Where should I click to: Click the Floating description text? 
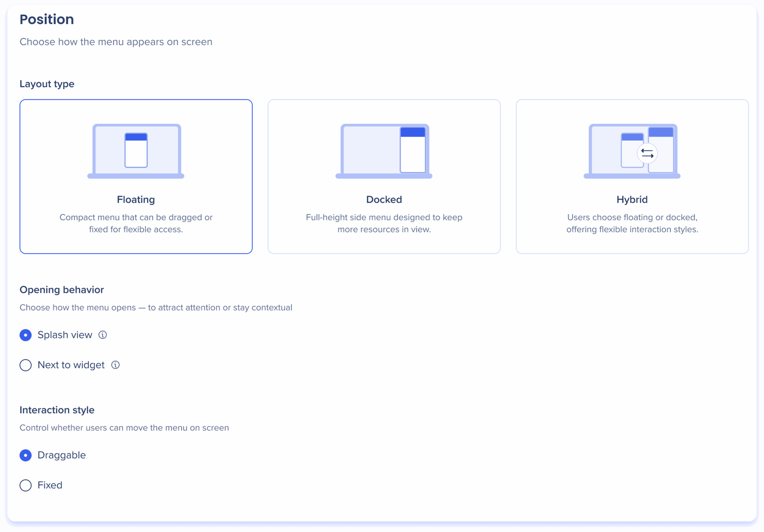136,223
